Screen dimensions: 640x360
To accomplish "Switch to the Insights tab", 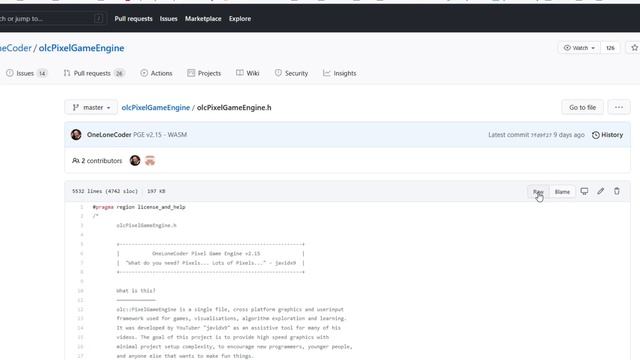I will 340,73.
